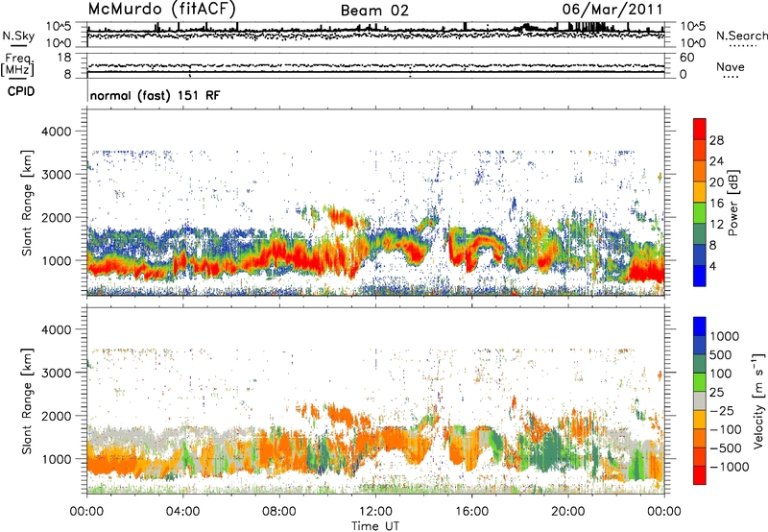Click the Nave dotted line legend sample
This screenshot has height=532, width=768.
[731, 77]
